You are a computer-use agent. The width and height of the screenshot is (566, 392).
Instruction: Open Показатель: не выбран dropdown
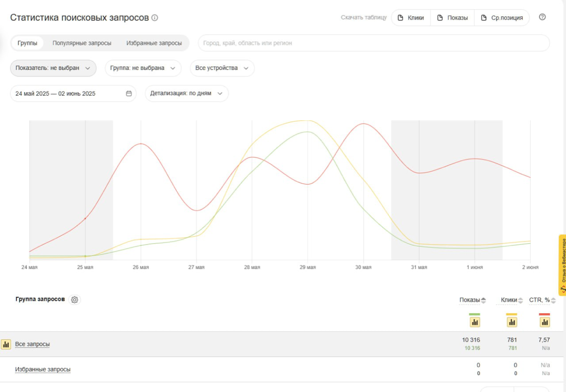pos(53,68)
